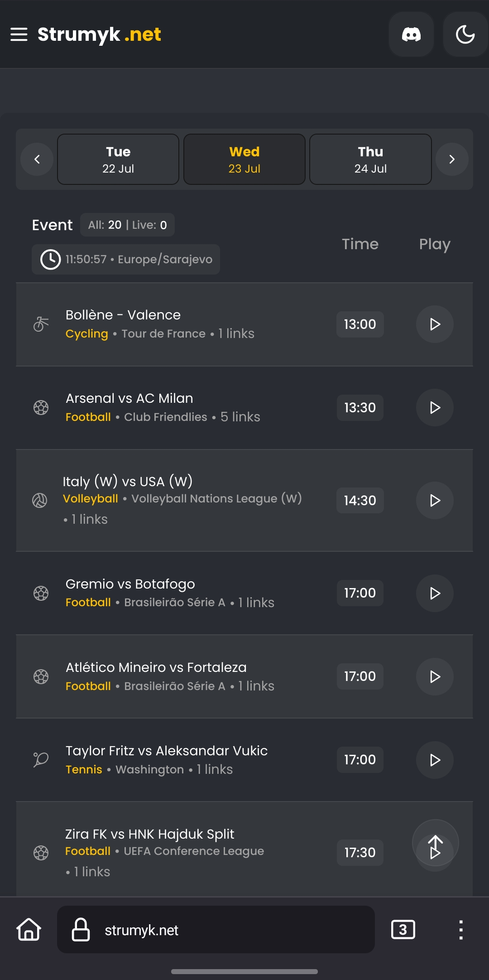Play Atlético Mineiro vs Fortaleza stream

pos(435,677)
